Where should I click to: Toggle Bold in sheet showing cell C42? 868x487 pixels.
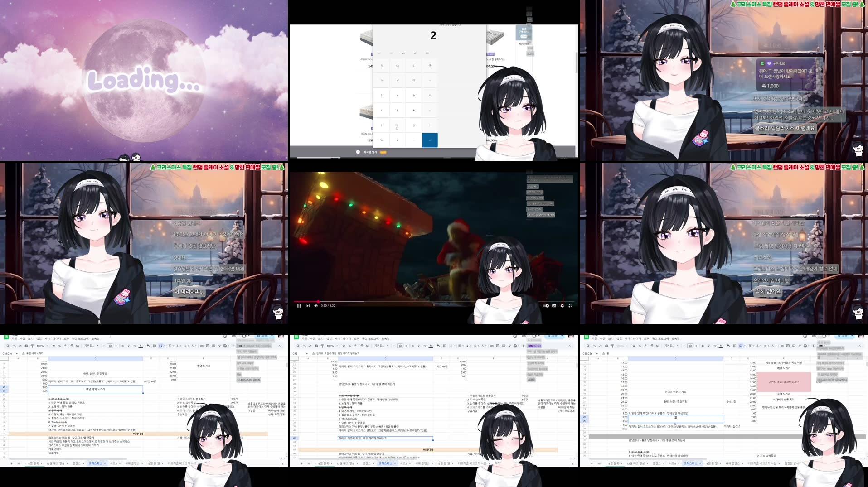412,346
